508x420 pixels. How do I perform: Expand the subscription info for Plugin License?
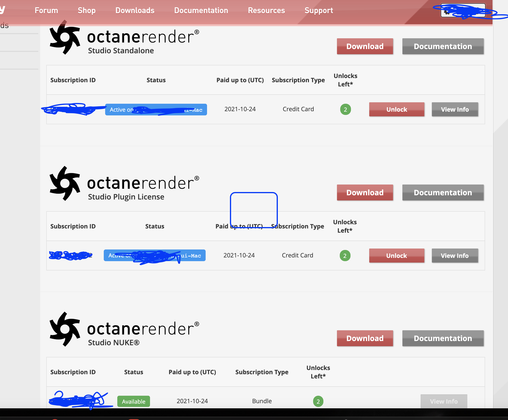pos(455,255)
